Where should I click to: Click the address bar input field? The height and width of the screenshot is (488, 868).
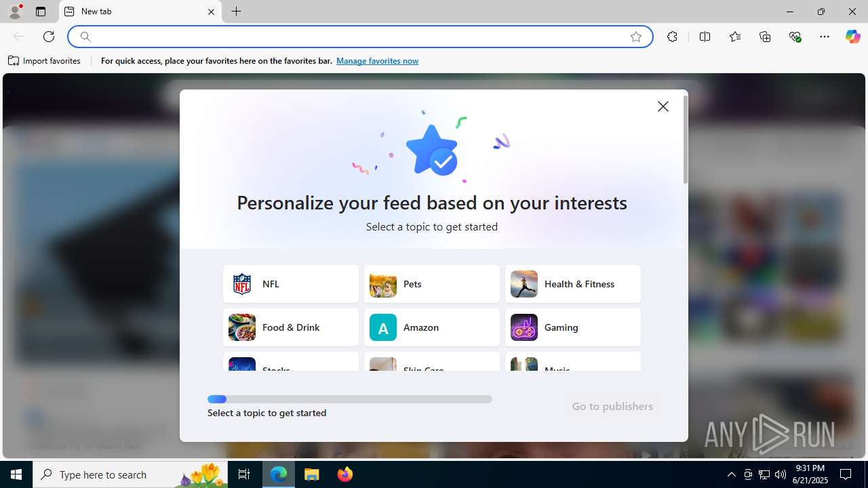[359, 37]
